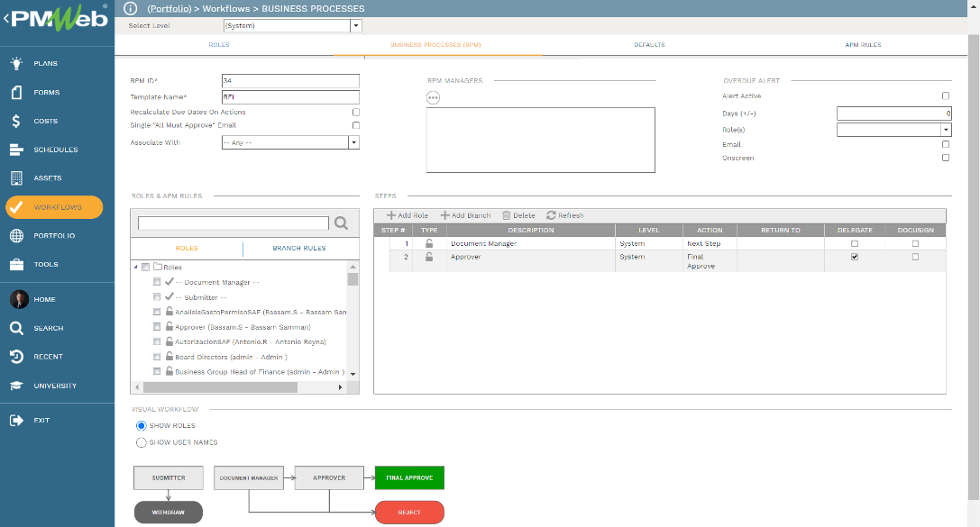The width and height of the screenshot is (980, 527).
Task: Click the Refresh icon in Steps toolbar
Action: (x=551, y=215)
